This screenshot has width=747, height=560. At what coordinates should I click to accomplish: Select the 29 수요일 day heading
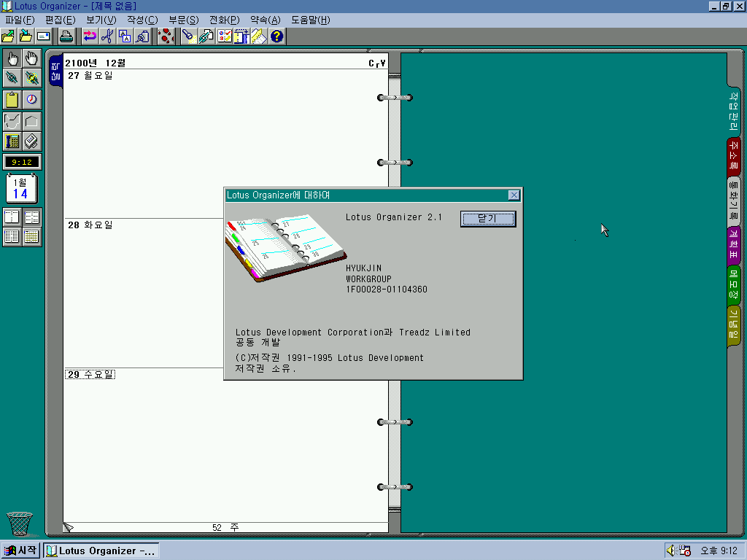click(x=90, y=374)
